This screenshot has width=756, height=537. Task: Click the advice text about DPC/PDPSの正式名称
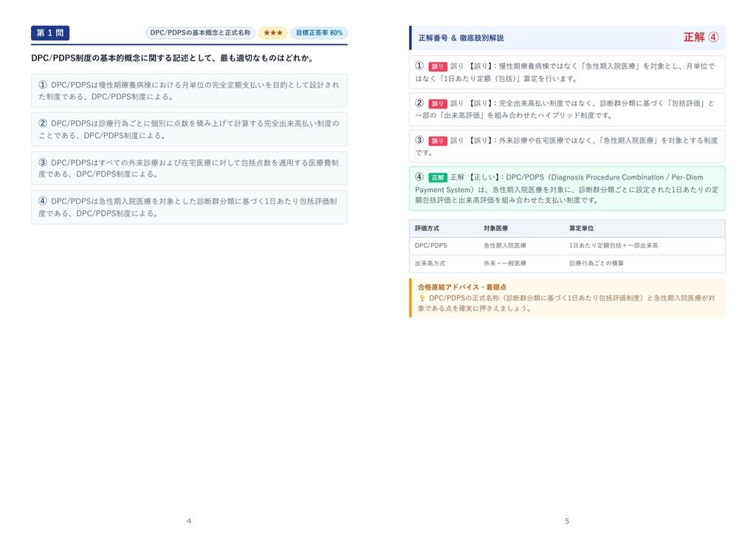tap(566, 303)
